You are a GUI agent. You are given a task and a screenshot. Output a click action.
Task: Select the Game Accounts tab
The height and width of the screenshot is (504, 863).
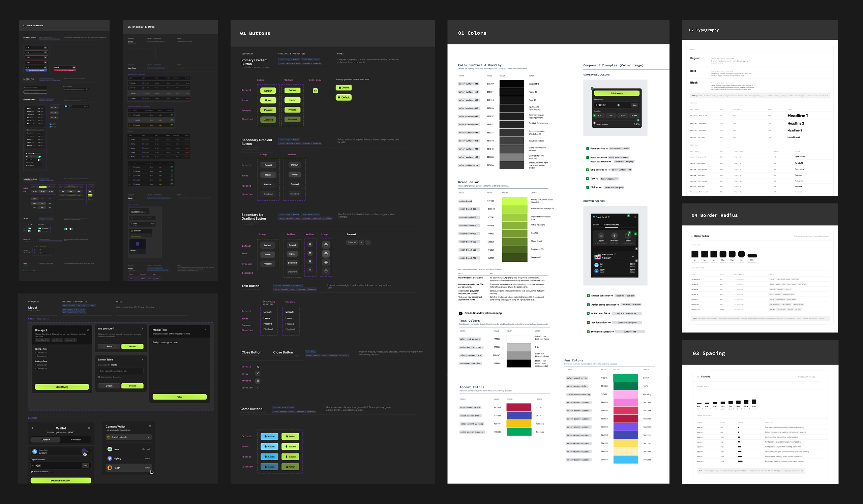(x=611, y=225)
